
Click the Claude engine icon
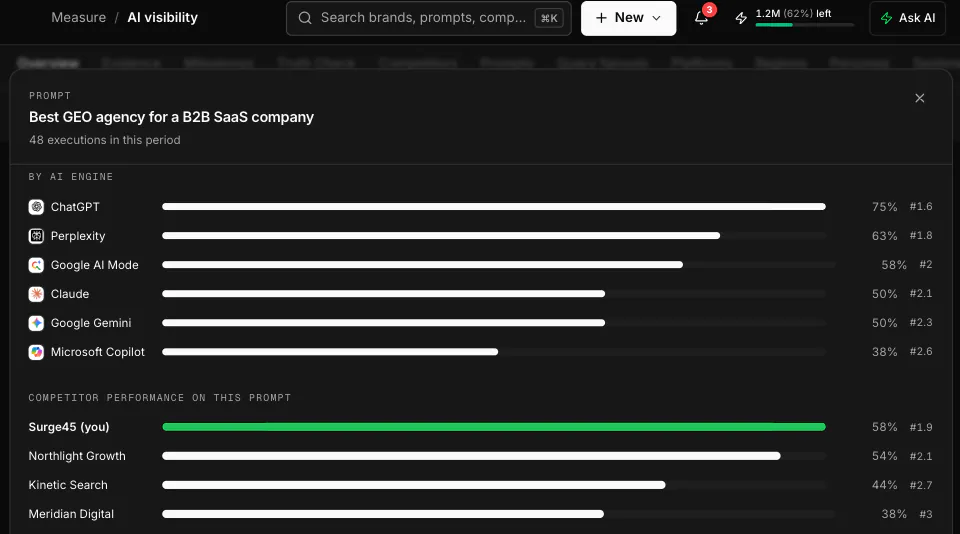[x=36, y=294]
